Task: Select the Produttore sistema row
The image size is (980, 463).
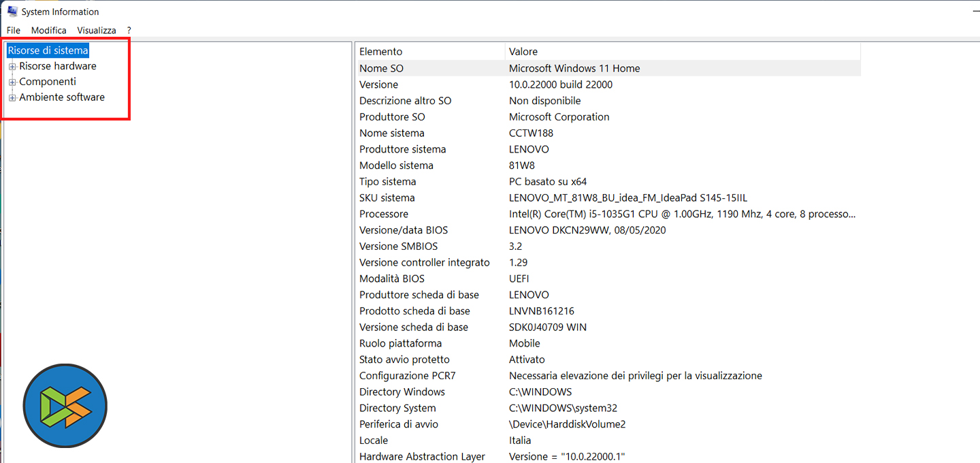Action: [608, 149]
